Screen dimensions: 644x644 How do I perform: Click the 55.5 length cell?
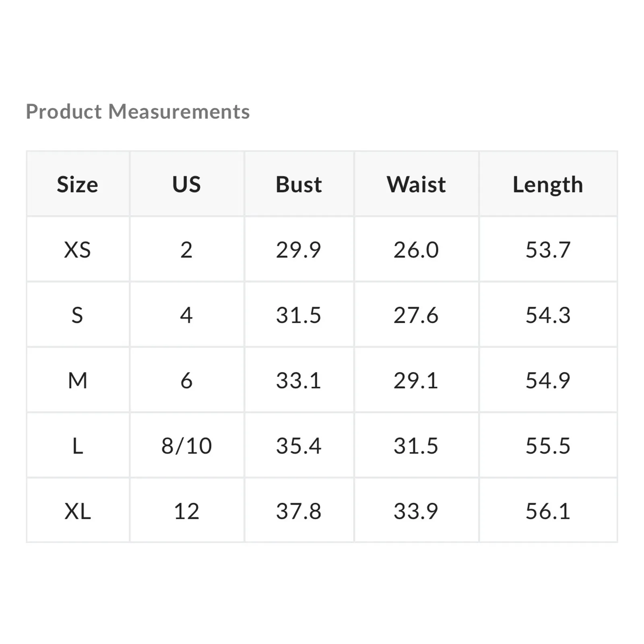[548, 446]
